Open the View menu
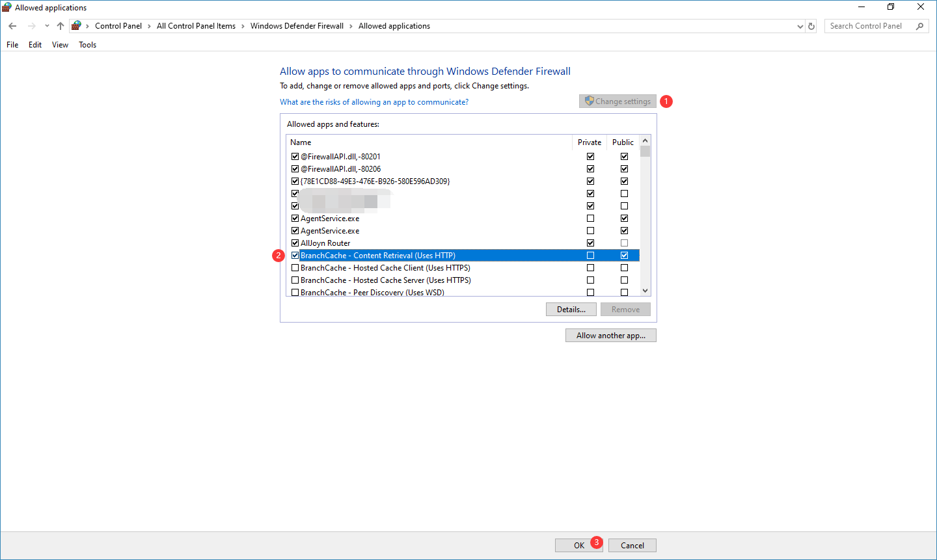937x560 pixels. point(60,44)
